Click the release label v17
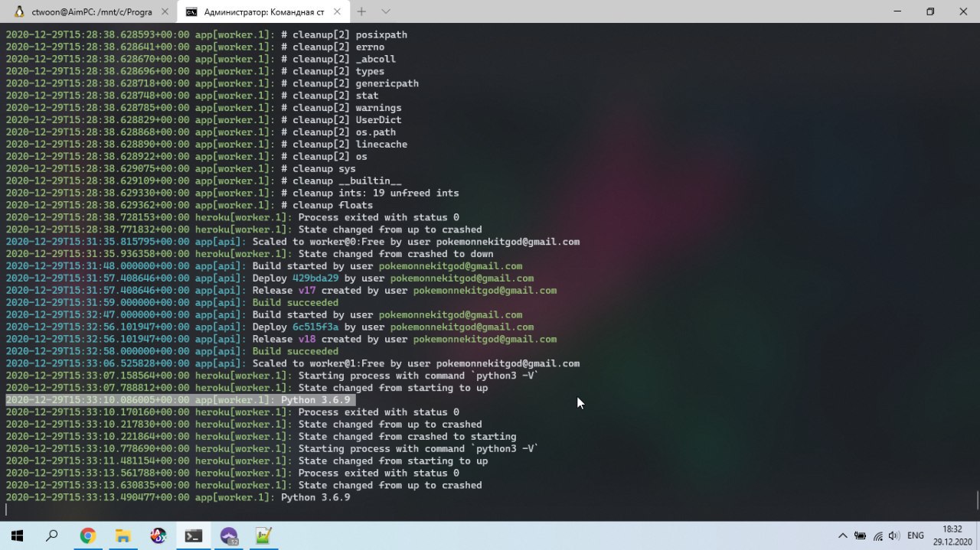Screen dimensions: 980x550 [x=307, y=291]
